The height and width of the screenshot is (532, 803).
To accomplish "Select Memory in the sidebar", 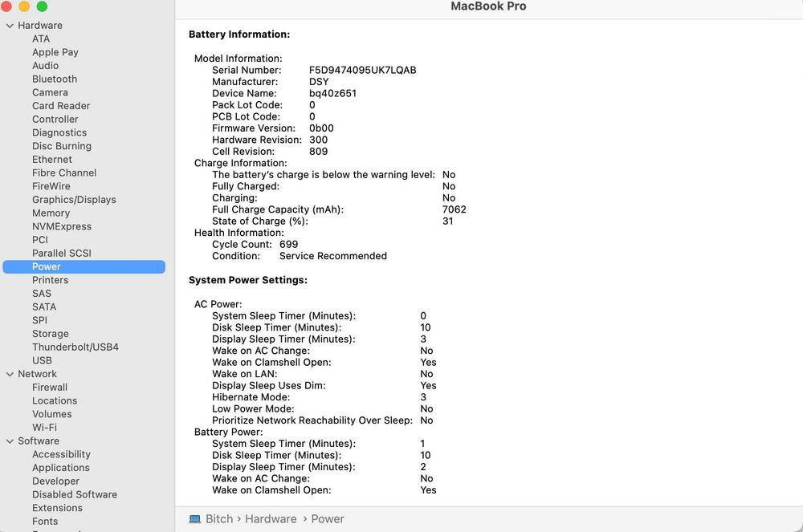I will point(51,213).
